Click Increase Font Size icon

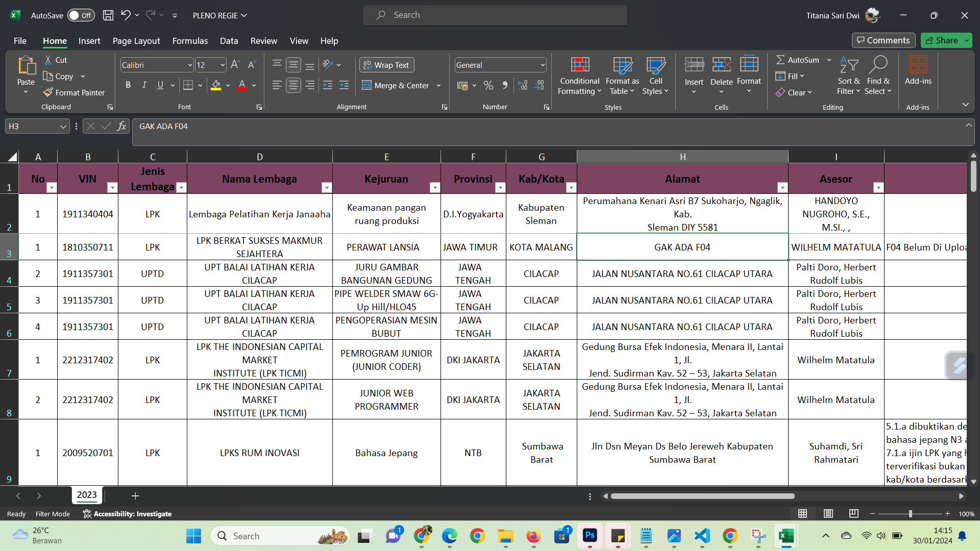coord(235,65)
